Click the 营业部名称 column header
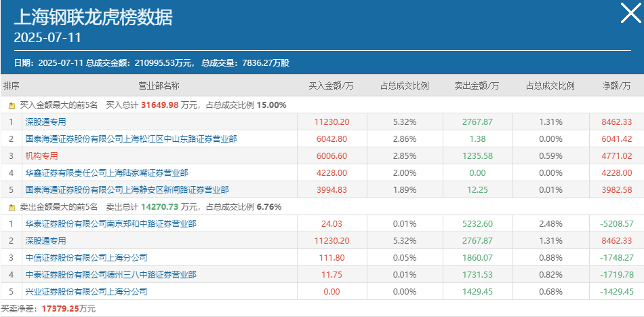Screen dimensions: 644x317 point(159,86)
